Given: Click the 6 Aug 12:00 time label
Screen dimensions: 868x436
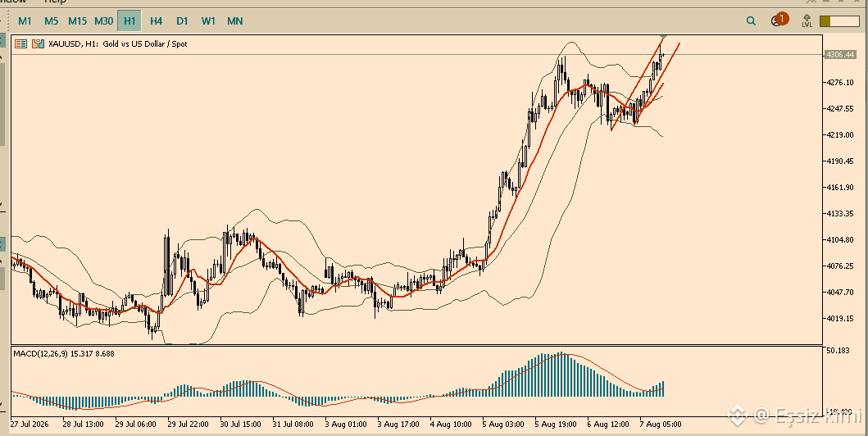Looking at the screenshot, I should click(608, 425).
